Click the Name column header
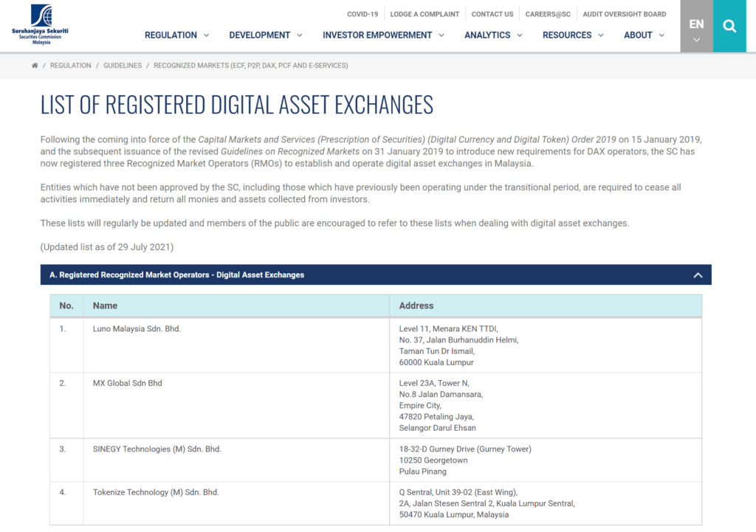756x532 pixels. pyautogui.click(x=236, y=305)
